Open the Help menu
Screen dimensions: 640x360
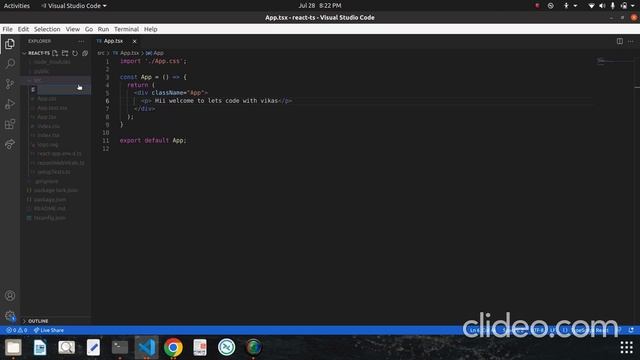pyautogui.click(x=151, y=29)
